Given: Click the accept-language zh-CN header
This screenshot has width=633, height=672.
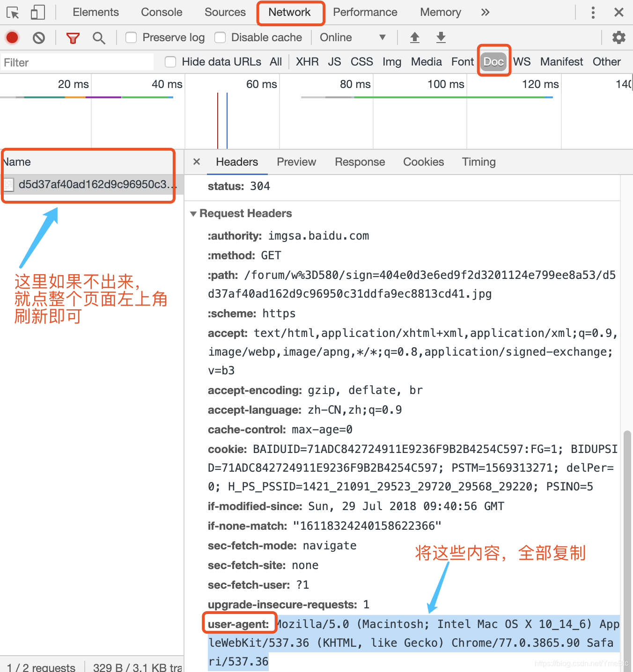Looking at the screenshot, I should [x=305, y=410].
